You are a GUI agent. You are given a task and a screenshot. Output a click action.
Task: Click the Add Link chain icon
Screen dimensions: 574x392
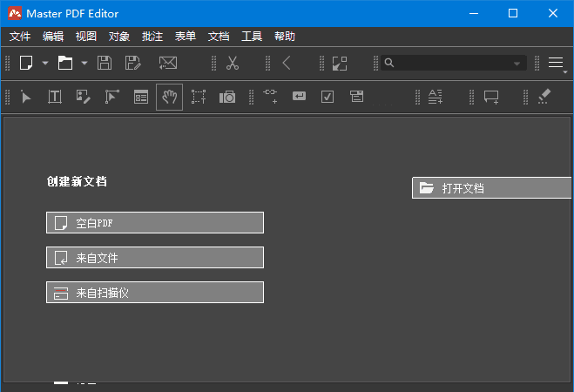coord(270,97)
